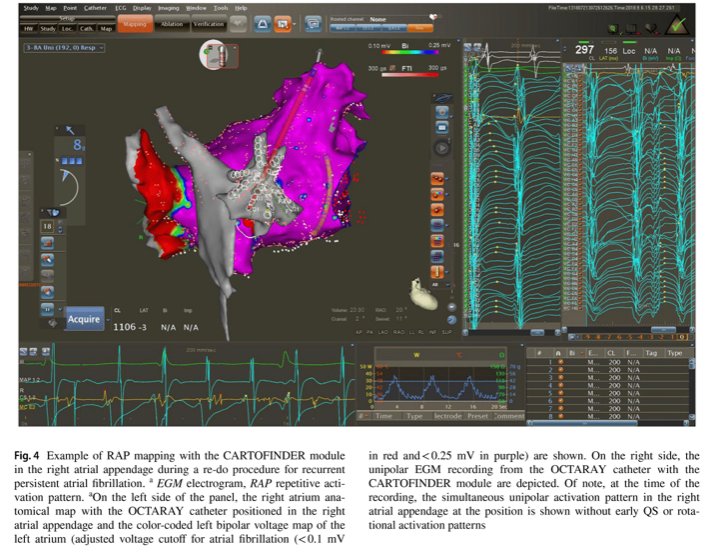Viewport: 717px width, 557px height.
Task: Click the third orange single-point icon
Action: tap(437, 210)
